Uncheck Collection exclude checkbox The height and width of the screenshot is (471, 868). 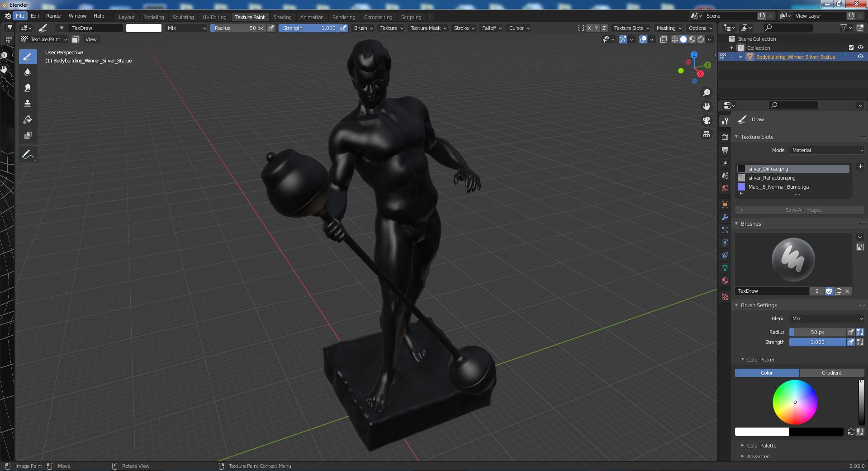(851, 48)
